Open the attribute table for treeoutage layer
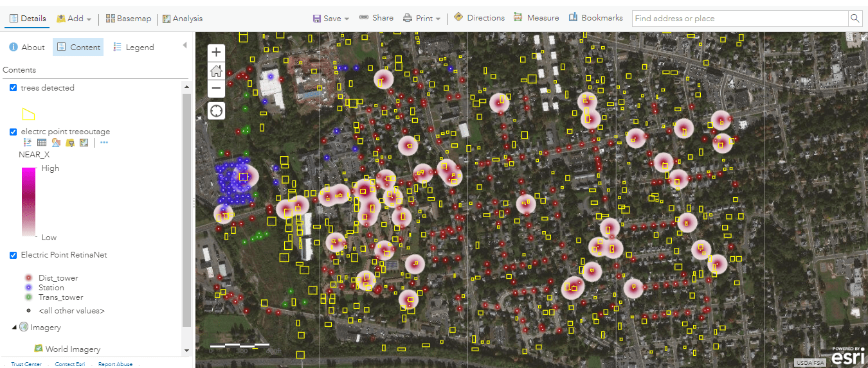Image resolution: width=868 pixels, height=368 pixels. pos(42,143)
